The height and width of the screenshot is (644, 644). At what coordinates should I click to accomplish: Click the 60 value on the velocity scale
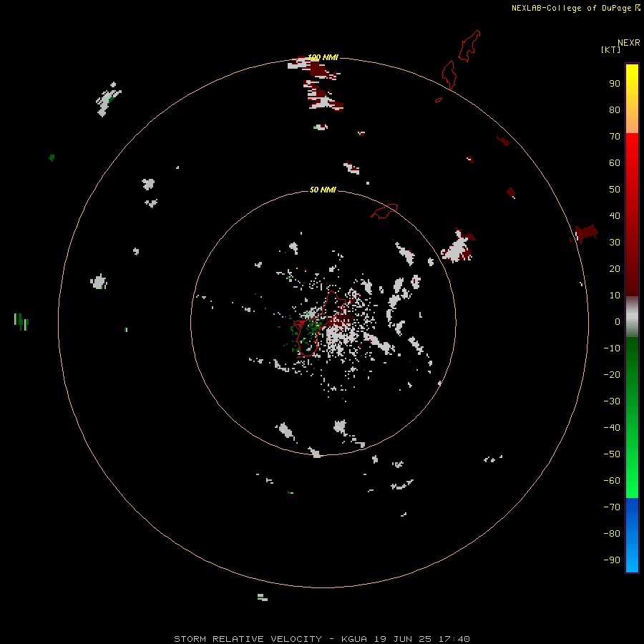click(x=615, y=162)
